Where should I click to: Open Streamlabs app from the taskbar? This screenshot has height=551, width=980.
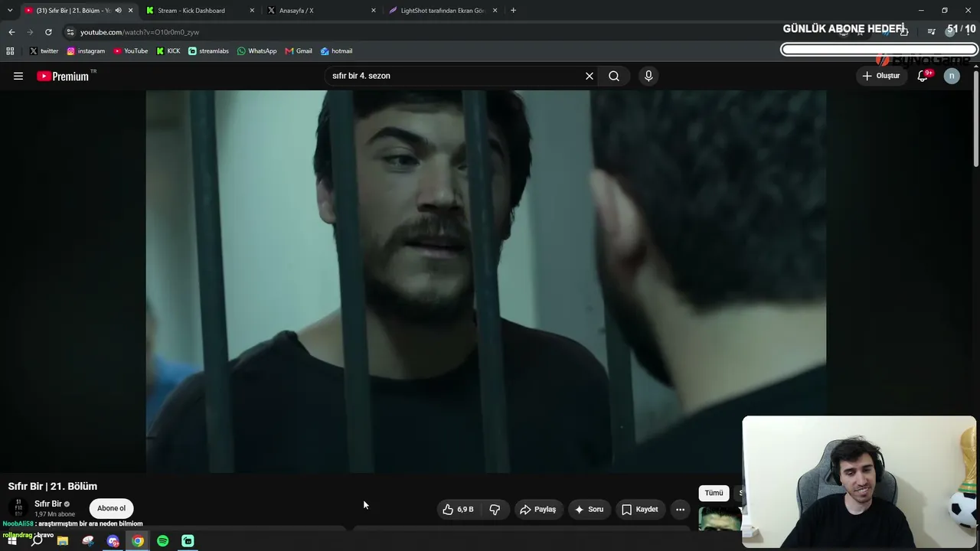coord(188,541)
